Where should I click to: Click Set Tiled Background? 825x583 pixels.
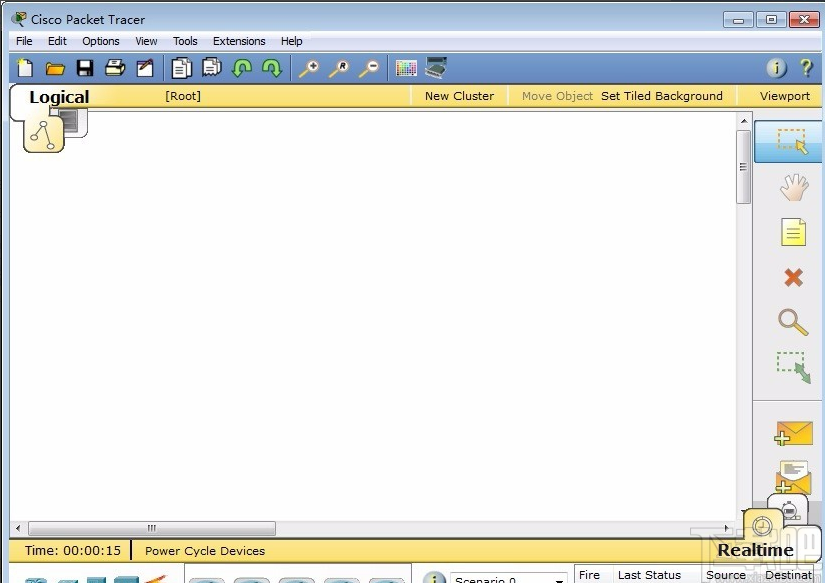coord(662,96)
